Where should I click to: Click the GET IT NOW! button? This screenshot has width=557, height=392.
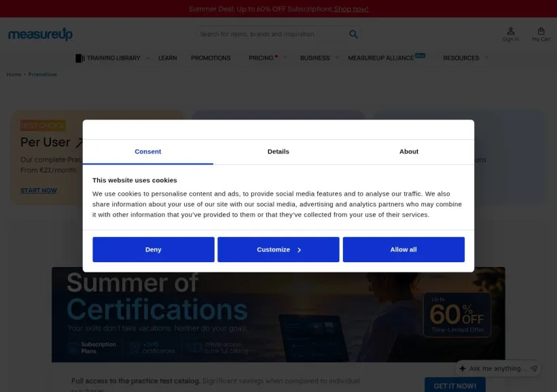pyautogui.click(x=454, y=385)
